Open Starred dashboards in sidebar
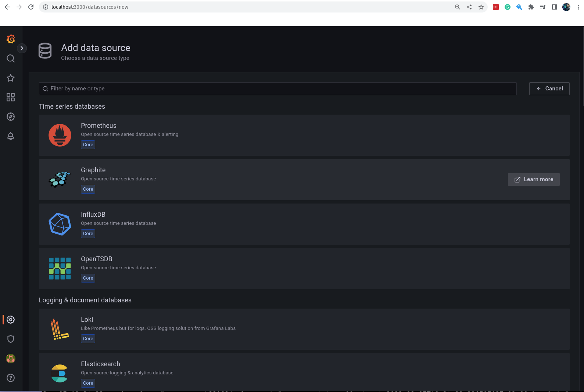Image resolution: width=584 pixels, height=392 pixels. [x=11, y=78]
